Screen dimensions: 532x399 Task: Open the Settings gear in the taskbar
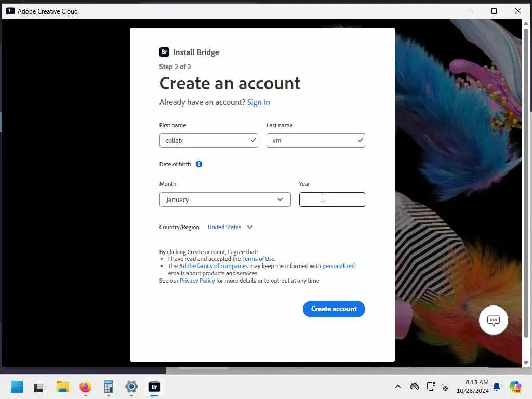coord(131,387)
